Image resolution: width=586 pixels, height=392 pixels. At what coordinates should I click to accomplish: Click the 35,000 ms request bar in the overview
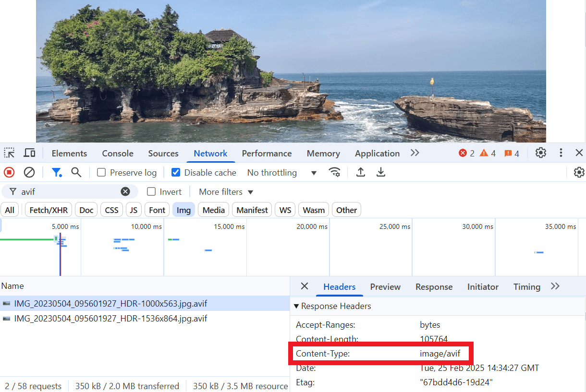click(539, 252)
